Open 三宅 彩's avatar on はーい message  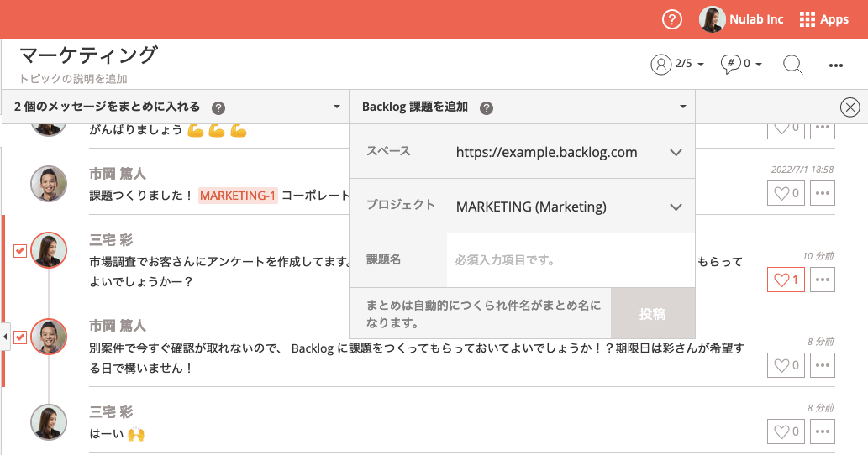tap(49, 421)
